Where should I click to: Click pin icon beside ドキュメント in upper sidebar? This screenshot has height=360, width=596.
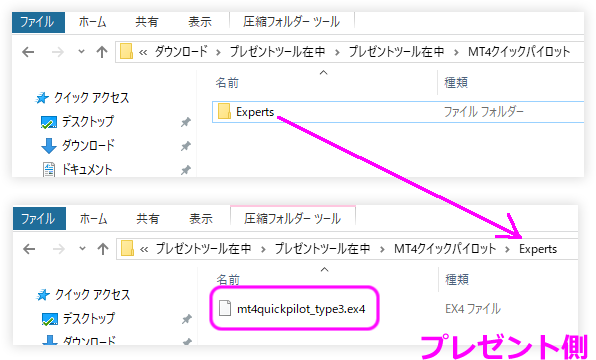point(185,170)
